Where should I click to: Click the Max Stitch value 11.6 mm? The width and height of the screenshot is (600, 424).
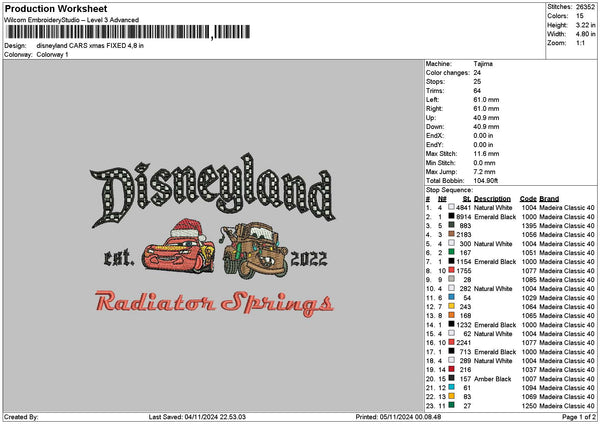click(486, 153)
